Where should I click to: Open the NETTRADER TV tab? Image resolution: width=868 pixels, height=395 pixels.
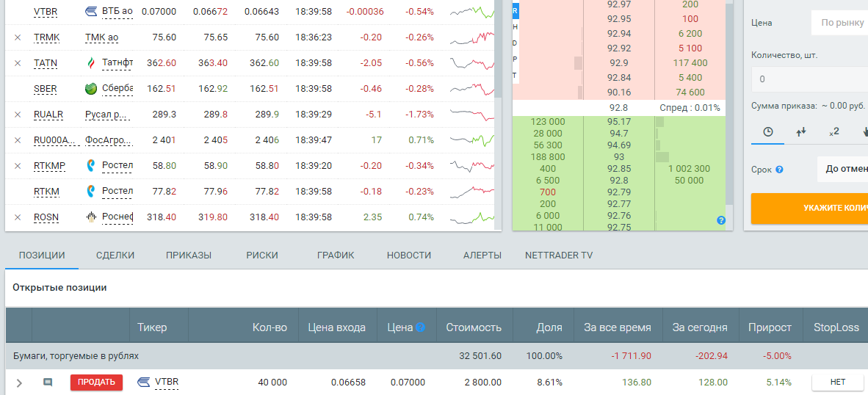pyautogui.click(x=559, y=256)
